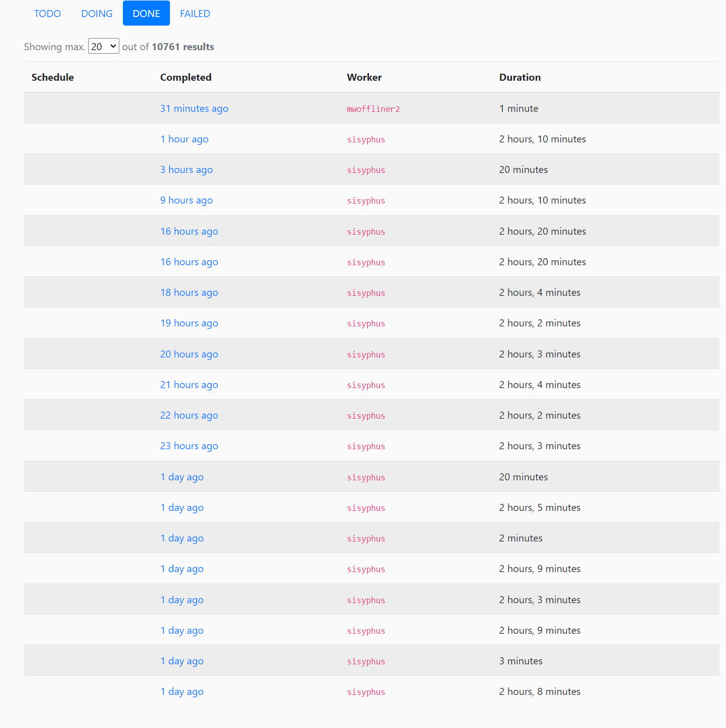Open the task completed 1 hour ago
Screen dimensions: 726x728
pyautogui.click(x=184, y=139)
